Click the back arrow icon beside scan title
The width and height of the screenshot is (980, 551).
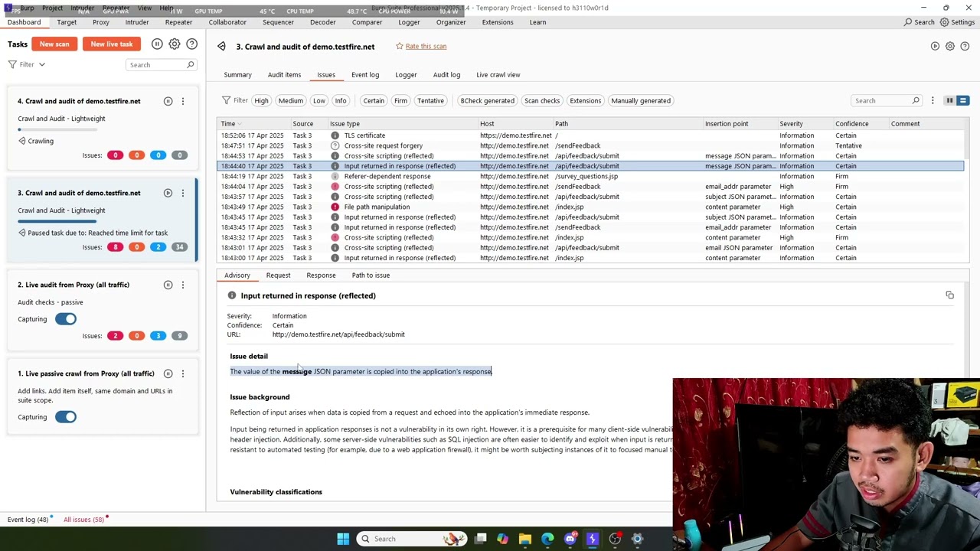point(221,47)
